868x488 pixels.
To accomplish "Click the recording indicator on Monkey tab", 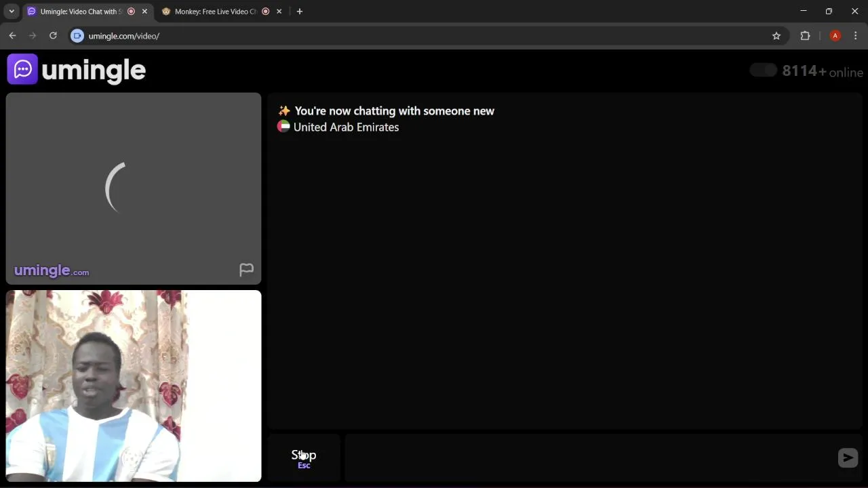I will click(265, 12).
